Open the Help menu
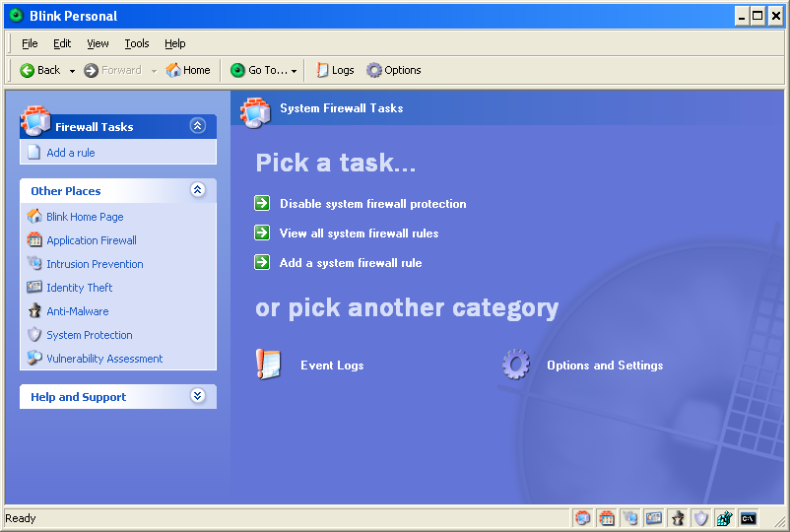 (174, 43)
